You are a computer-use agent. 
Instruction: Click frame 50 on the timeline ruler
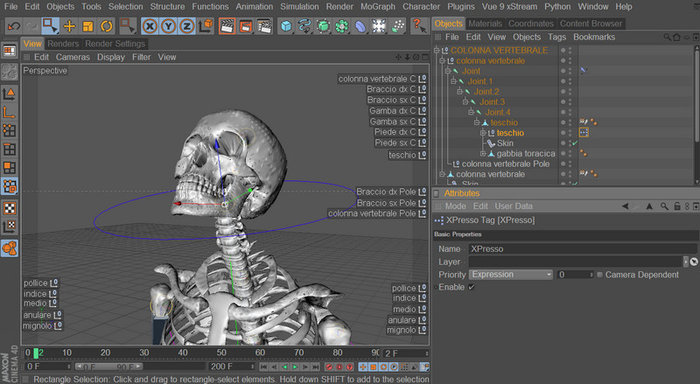(221, 353)
